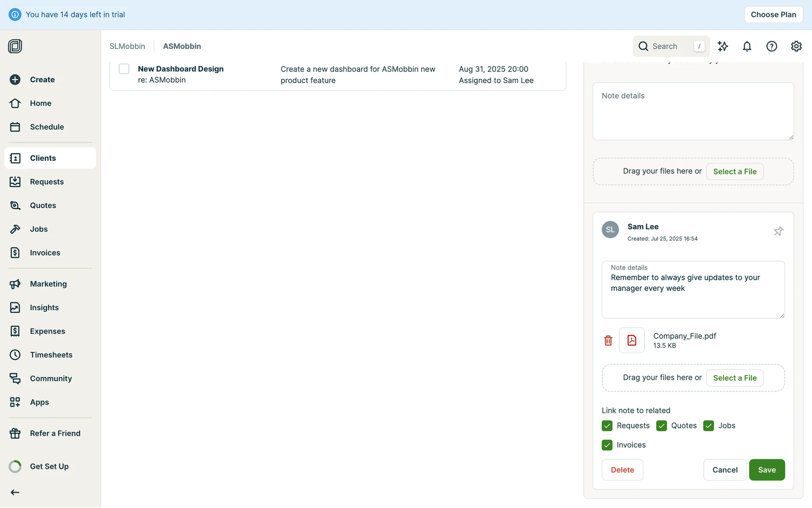Click the Choose Plan button
The width and height of the screenshot is (812, 508).
tap(773, 14)
